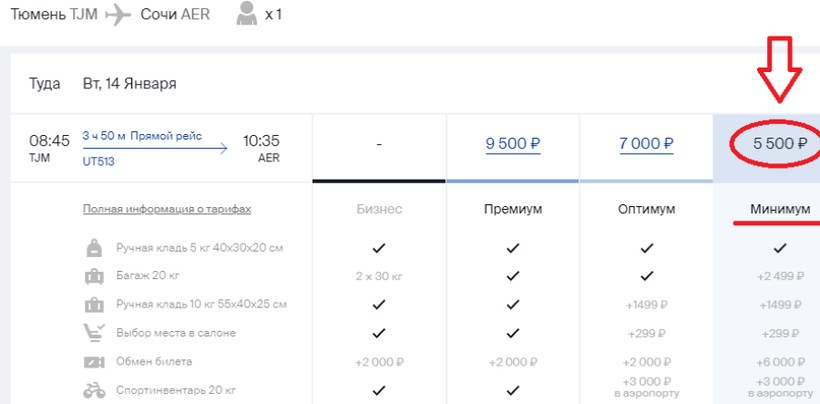
Task: Click the passenger count person icon
Action: (243, 15)
